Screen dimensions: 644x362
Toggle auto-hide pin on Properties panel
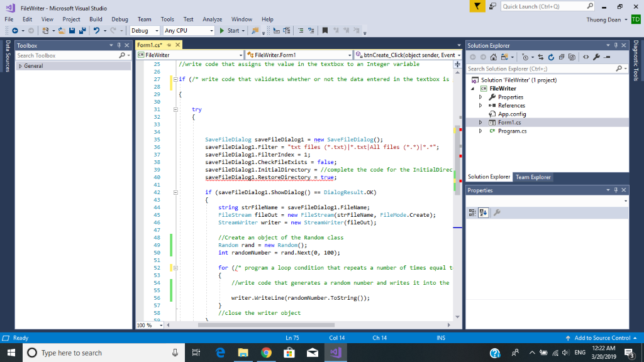coord(616,190)
